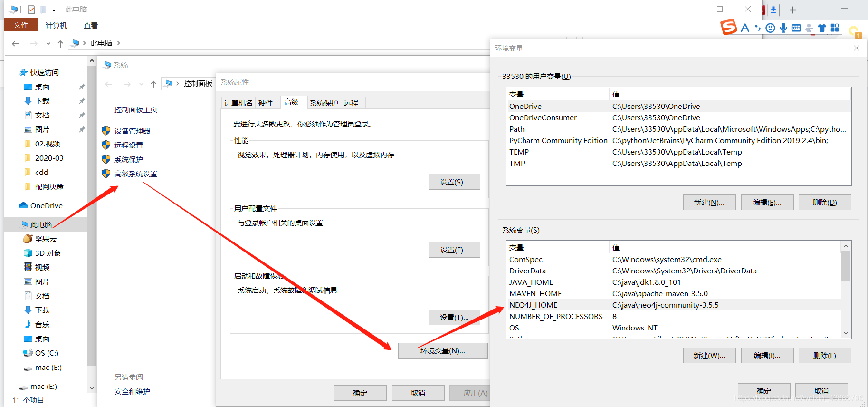Click the plus new tab icon
This screenshot has width=868, height=407.
[792, 10]
